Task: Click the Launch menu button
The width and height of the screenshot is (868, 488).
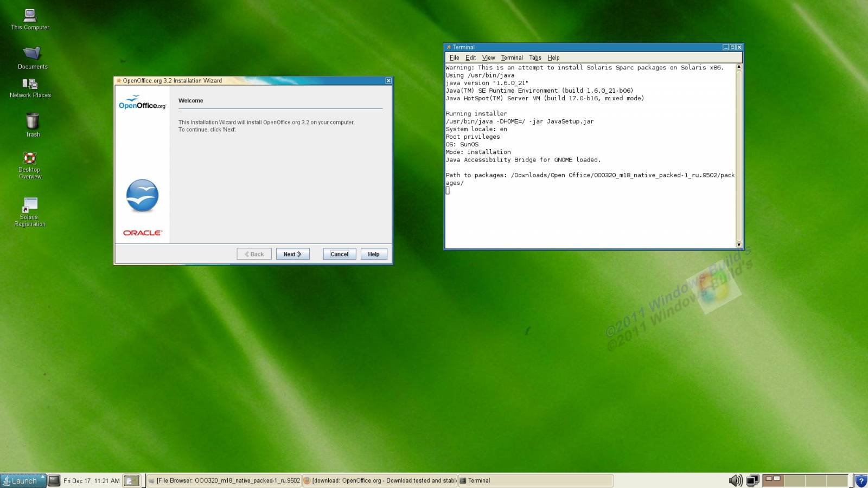Action: point(23,480)
